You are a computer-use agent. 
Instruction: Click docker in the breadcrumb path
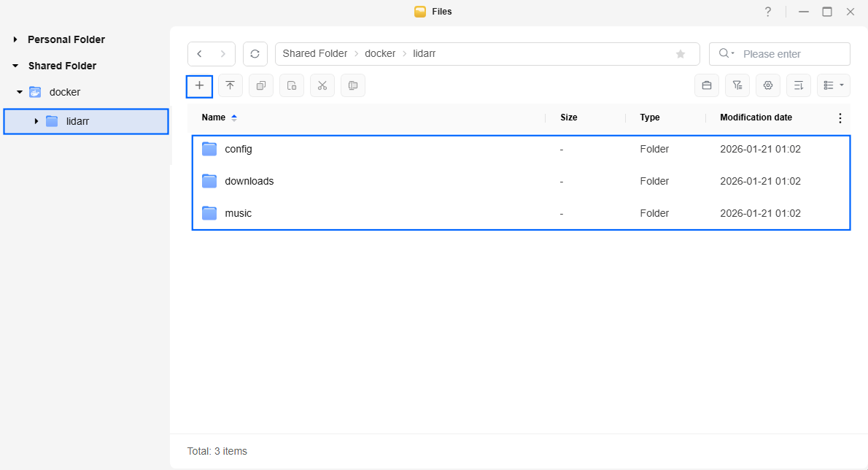pos(379,54)
